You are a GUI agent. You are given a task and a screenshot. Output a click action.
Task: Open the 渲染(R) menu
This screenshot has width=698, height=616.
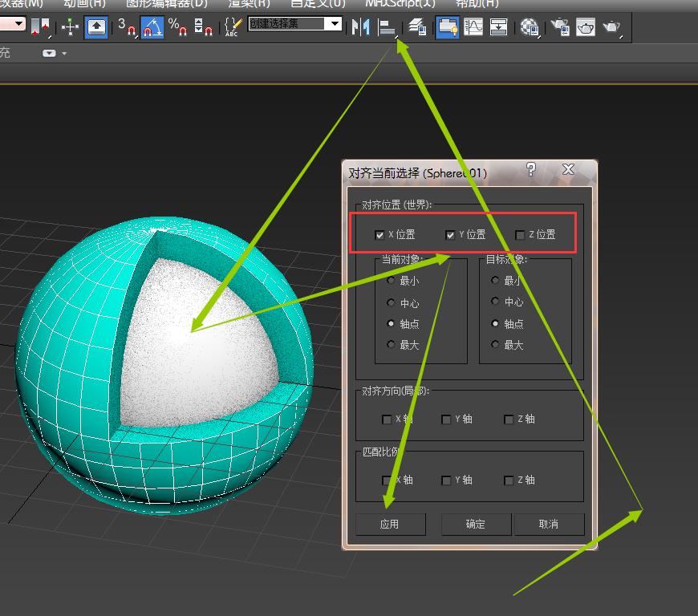click(x=248, y=3)
